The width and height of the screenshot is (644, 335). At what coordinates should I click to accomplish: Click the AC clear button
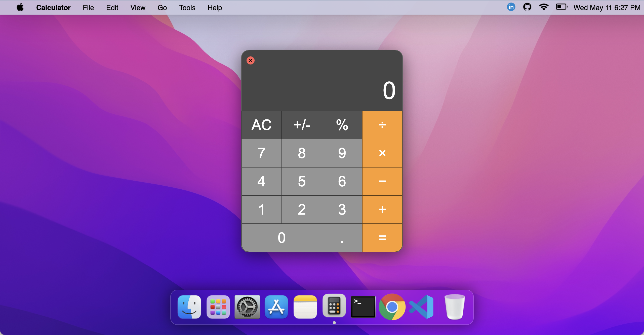tap(262, 125)
